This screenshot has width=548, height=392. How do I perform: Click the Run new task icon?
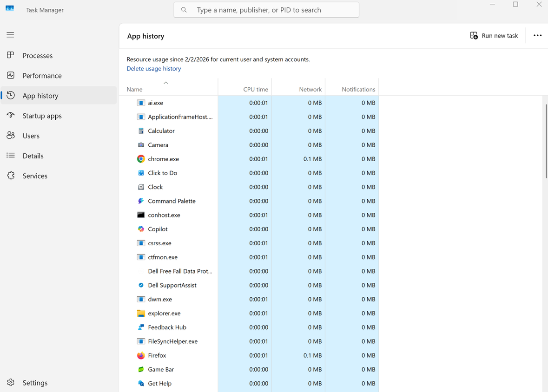(474, 36)
